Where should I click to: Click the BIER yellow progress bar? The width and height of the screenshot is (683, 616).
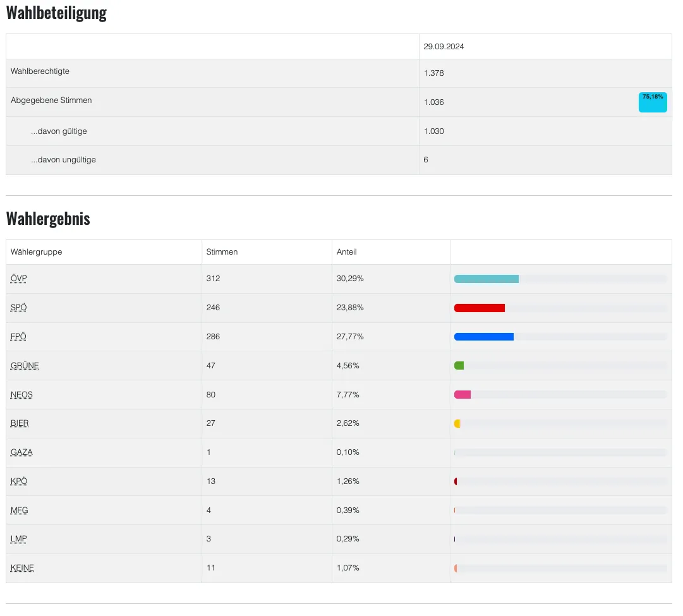pos(457,423)
